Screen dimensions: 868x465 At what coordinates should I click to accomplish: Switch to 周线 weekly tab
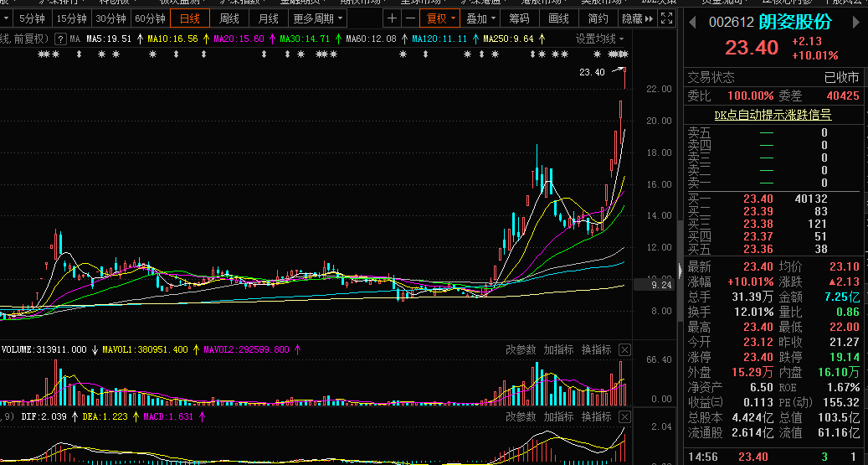(x=229, y=18)
